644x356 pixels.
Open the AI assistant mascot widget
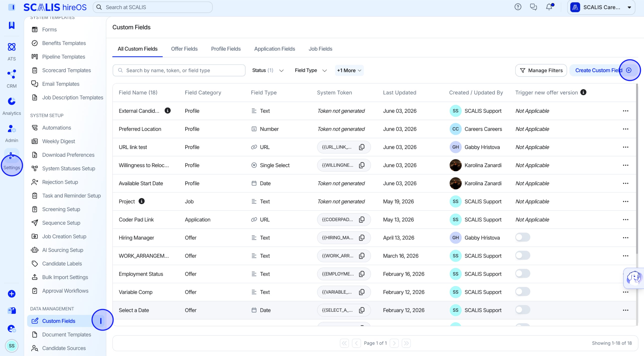[x=634, y=278]
